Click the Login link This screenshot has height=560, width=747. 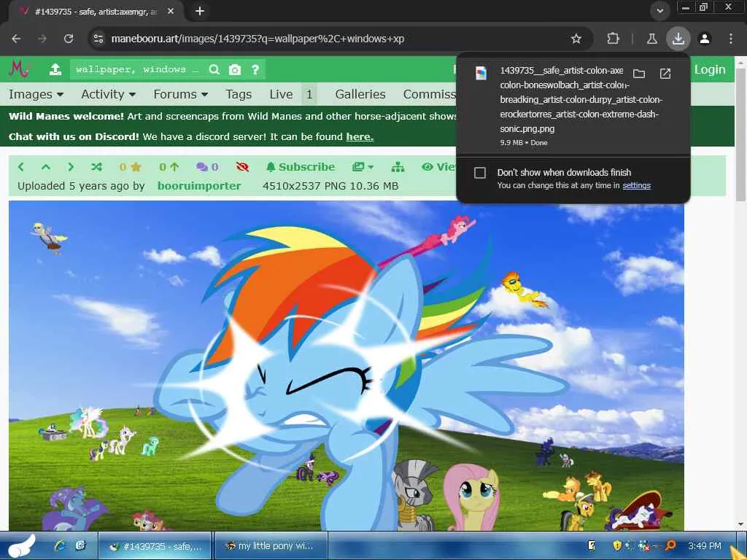(709, 69)
